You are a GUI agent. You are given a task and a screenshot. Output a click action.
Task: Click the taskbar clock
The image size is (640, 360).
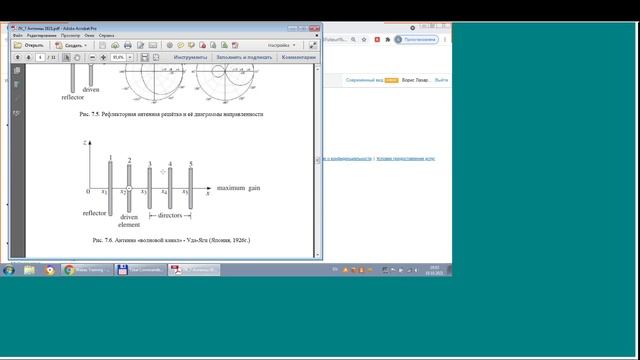click(434, 270)
